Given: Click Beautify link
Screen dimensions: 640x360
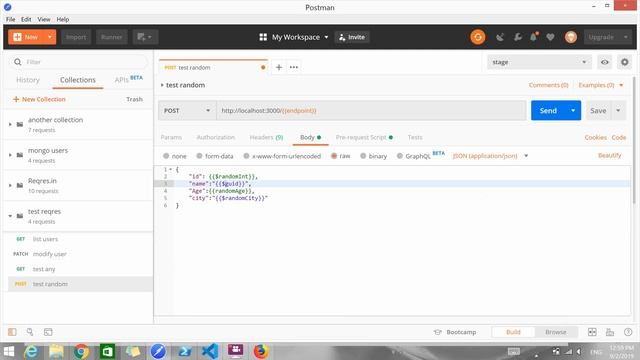Looking at the screenshot, I should (609, 156).
